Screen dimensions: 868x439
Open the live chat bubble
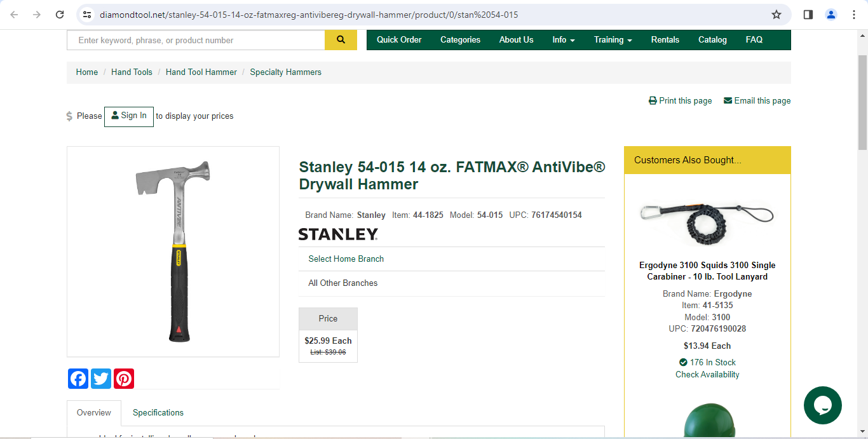pos(823,405)
